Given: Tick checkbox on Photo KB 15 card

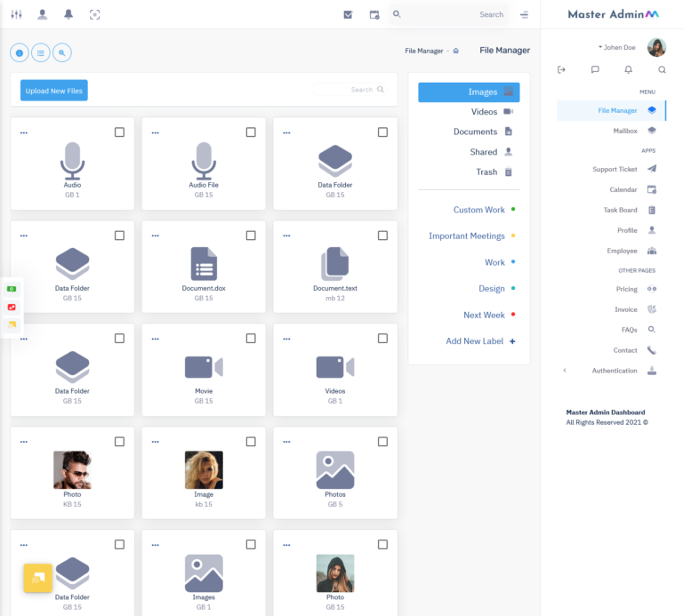Looking at the screenshot, I should (119, 442).
